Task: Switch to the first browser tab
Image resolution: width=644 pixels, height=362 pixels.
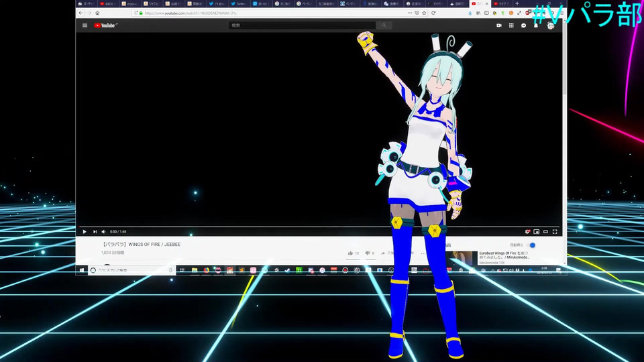Action: tap(87, 4)
